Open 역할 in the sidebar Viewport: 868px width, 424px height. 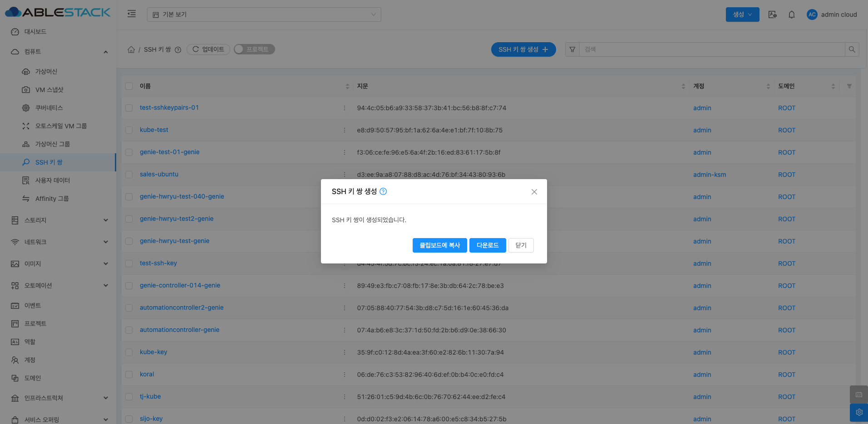point(58,342)
